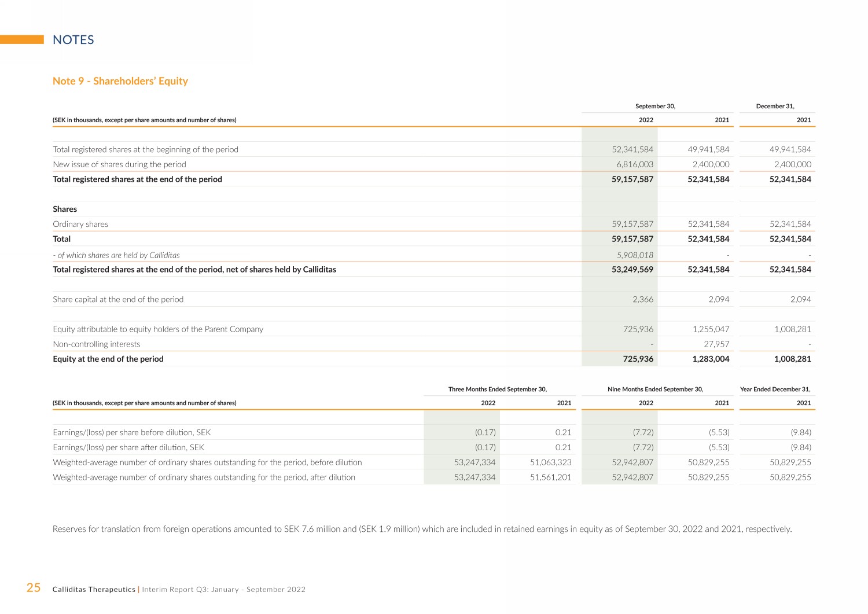Select the 52,942,807 value in the after dilution row

632,477
